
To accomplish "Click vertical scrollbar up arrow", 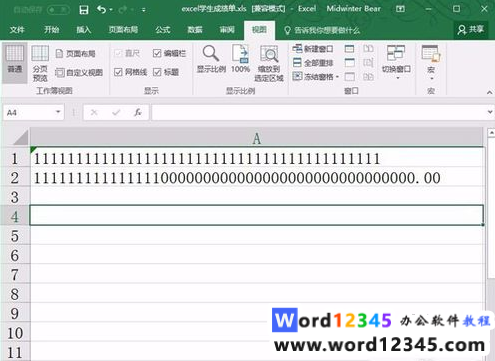I will coord(491,133).
